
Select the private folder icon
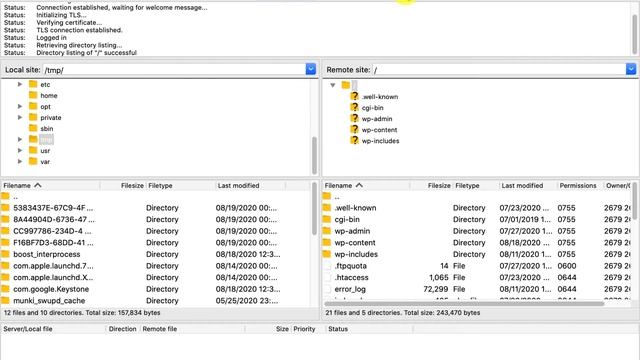coord(33,118)
